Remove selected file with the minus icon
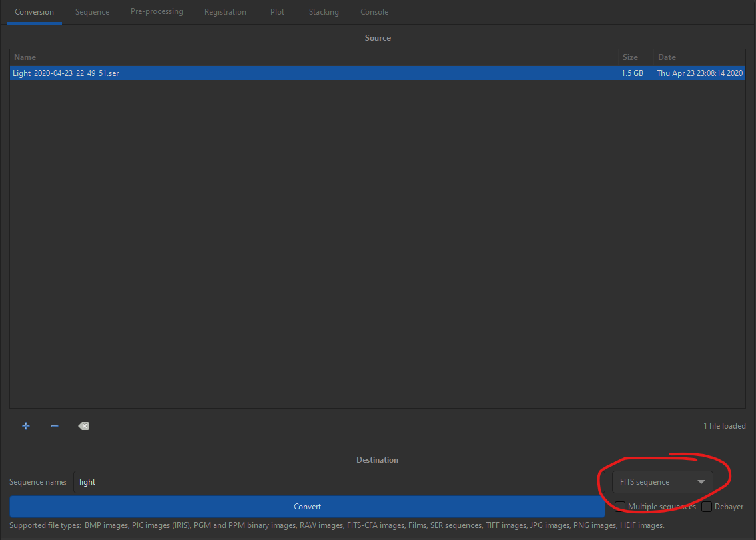756x540 pixels. (x=55, y=426)
